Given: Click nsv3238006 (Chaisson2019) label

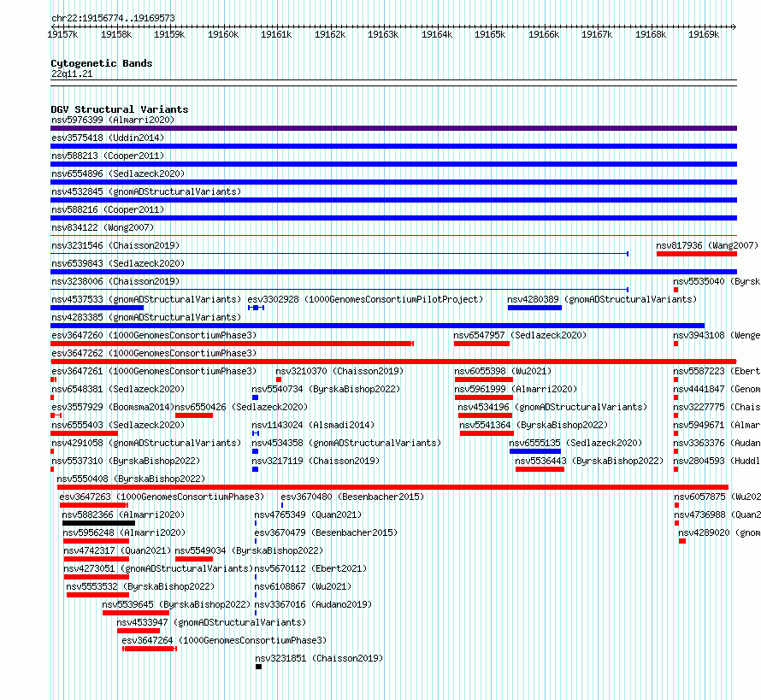Looking at the screenshot, I should point(115,281).
